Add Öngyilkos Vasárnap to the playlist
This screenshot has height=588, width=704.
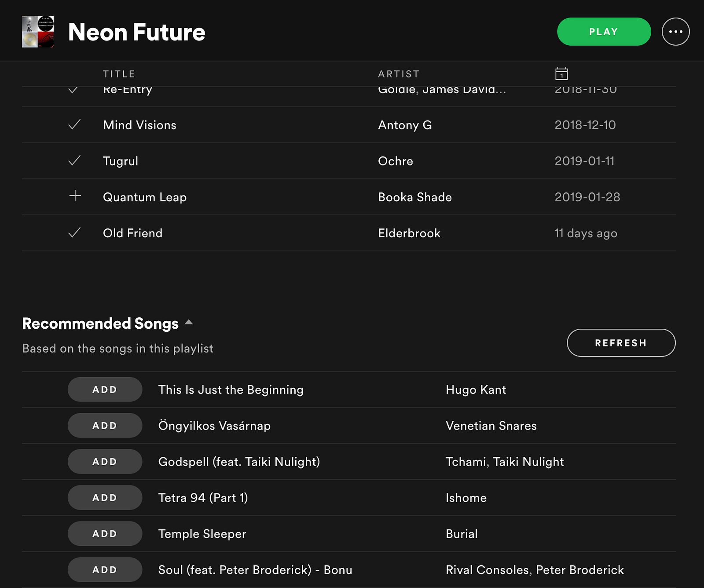[x=105, y=426]
